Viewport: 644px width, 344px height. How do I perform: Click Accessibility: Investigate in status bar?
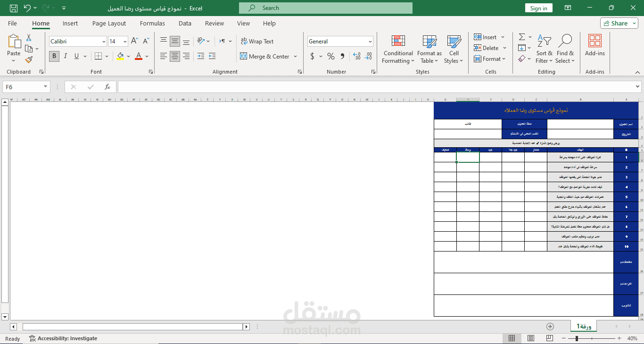click(x=63, y=338)
